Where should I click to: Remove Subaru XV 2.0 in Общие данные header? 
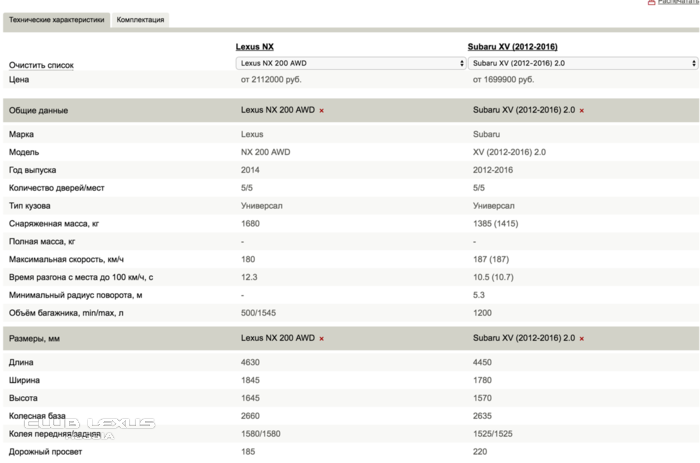pyautogui.click(x=581, y=111)
